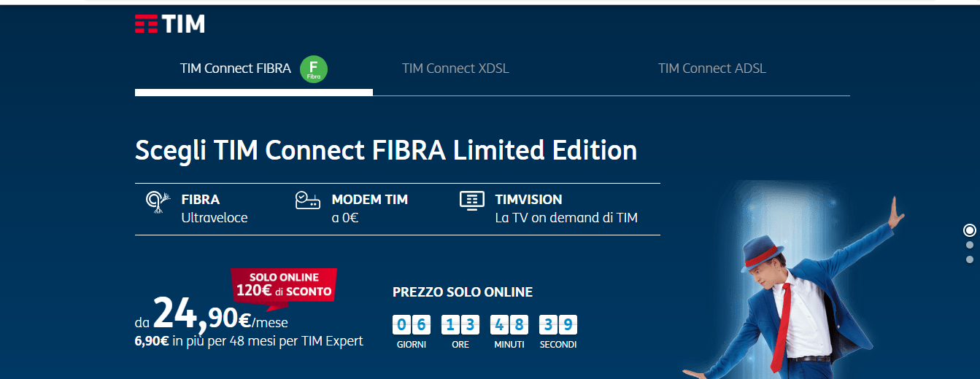
Task: Click the TIM logo
Action: (170, 24)
